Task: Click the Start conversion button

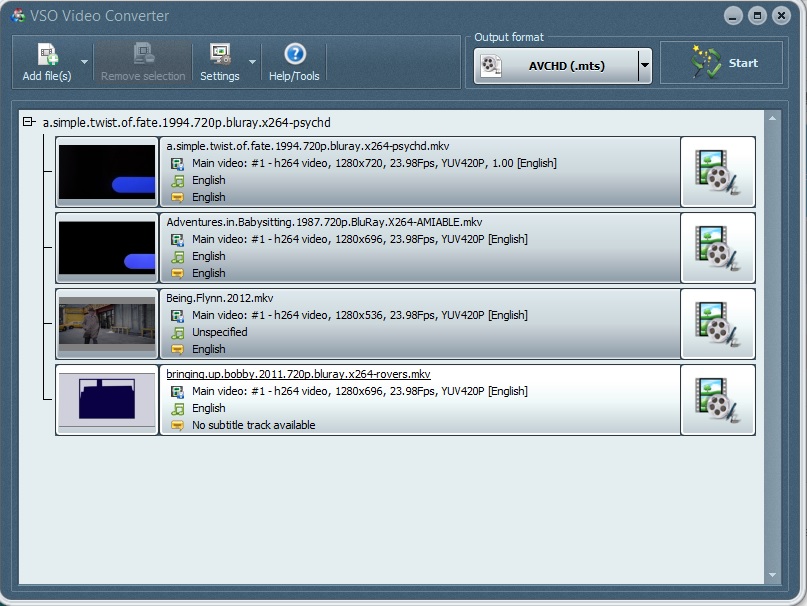Action: tap(721, 63)
